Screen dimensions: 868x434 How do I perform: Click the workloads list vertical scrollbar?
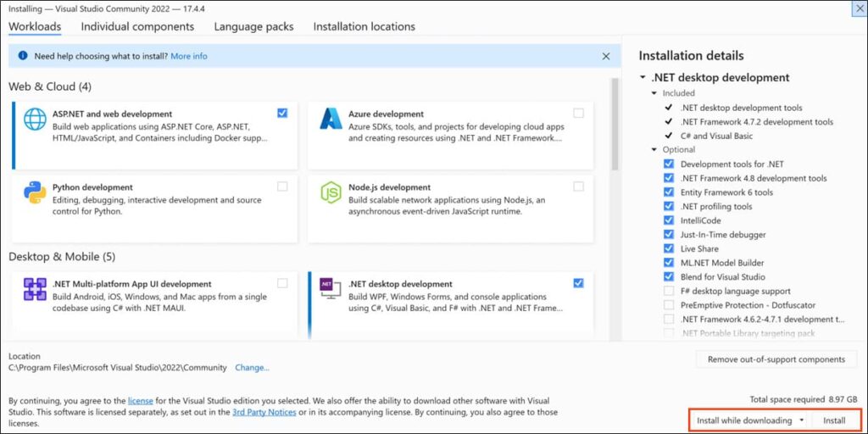615,127
